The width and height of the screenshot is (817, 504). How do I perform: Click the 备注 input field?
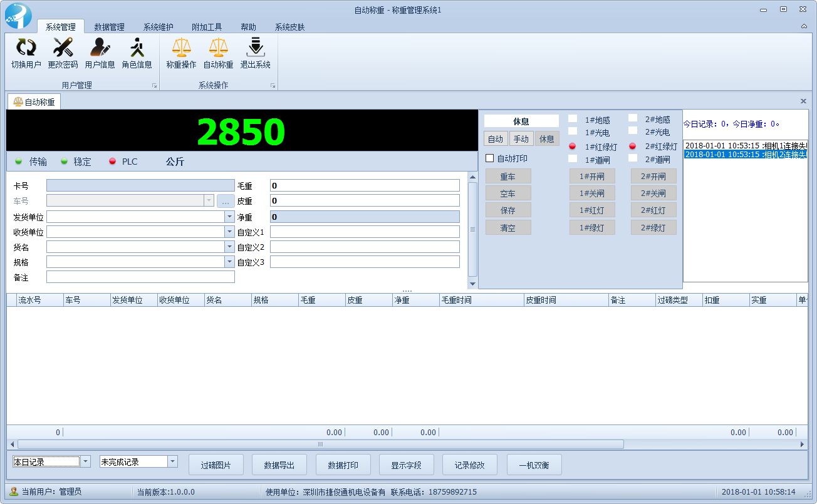(140, 277)
